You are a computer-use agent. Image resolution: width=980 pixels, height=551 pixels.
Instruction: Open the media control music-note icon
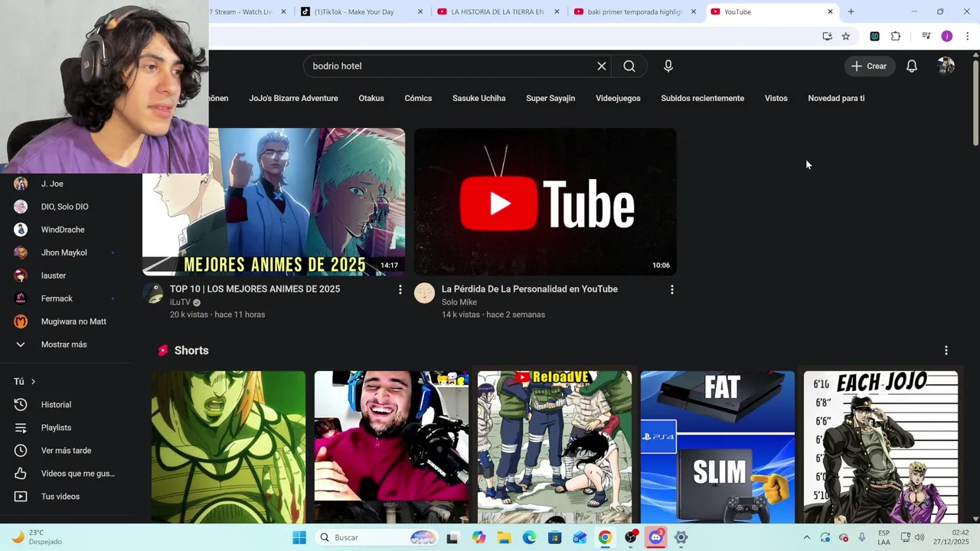point(926,36)
